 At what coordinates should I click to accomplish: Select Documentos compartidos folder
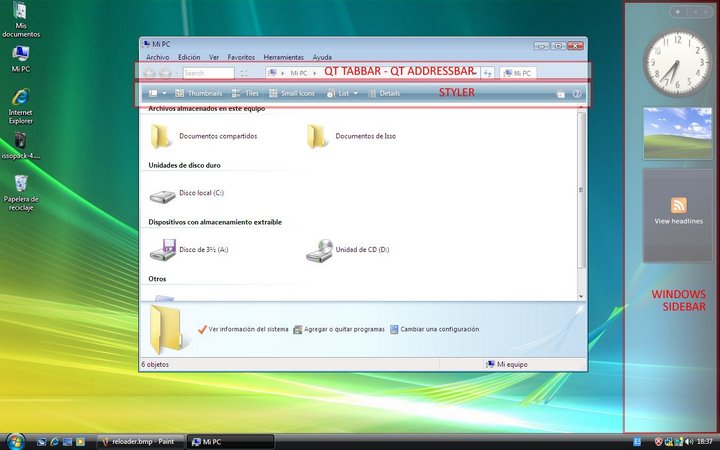[203, 136]
